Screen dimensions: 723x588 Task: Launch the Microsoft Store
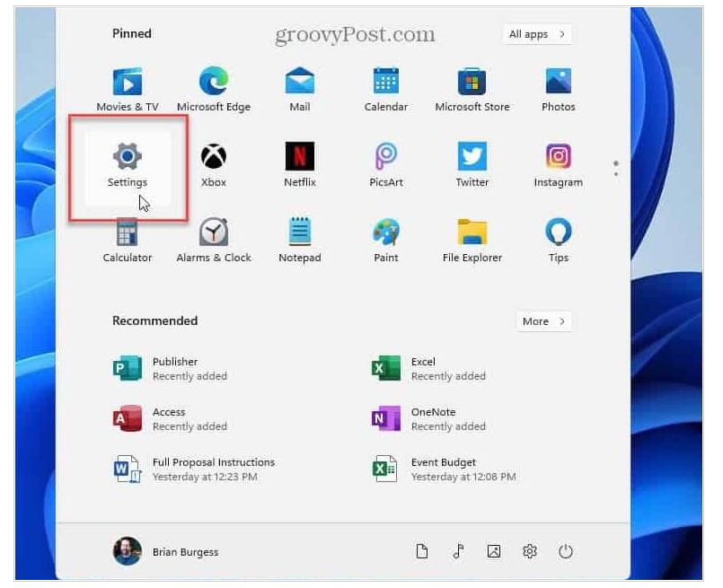472,91
